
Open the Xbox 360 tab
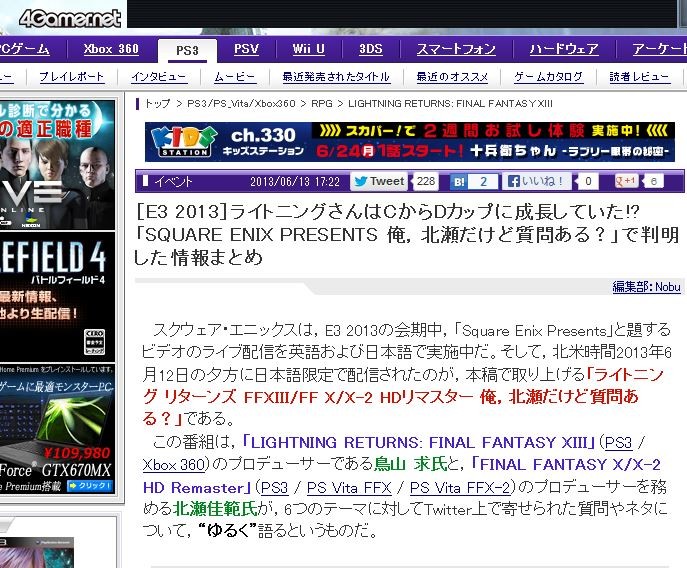(x=111, y=49)
